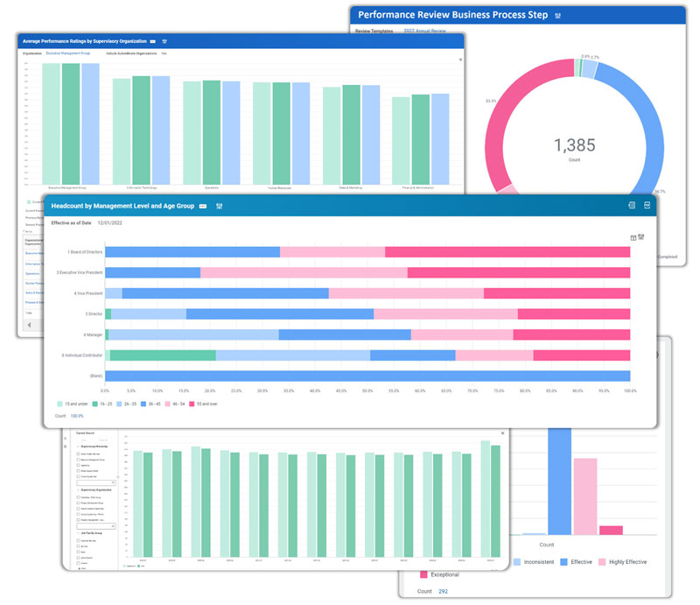
Task: Toggle the 46 - 54 legend swatch
Action: click(x=167, y=404)
